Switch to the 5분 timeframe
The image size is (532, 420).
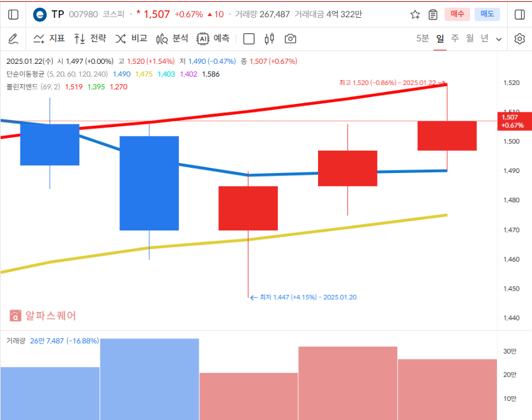click(422, 39)
